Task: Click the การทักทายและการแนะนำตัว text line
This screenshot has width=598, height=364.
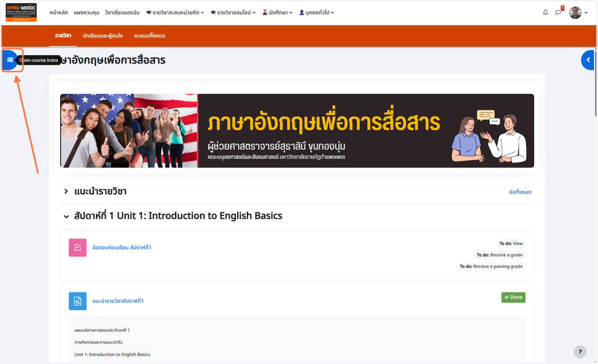Action: click(98, 343)
